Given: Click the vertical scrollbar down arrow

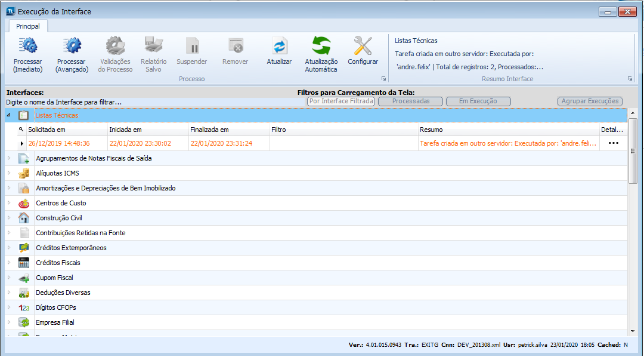Looking at the screenshot, I should (x=633, y=331).
